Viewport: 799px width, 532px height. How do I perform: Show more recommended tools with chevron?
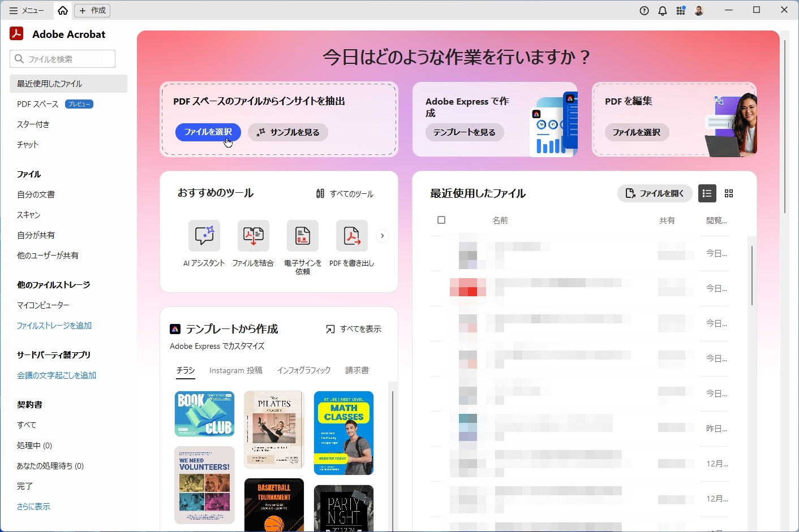[x=383, y=236]
